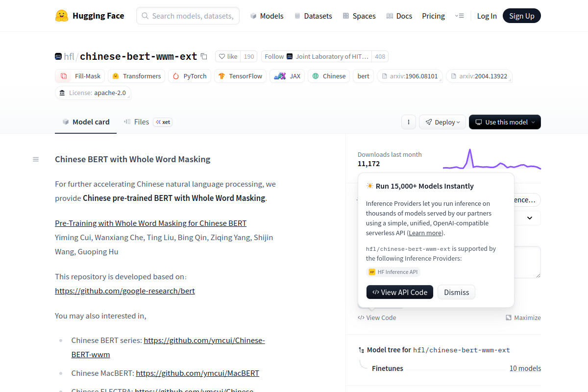Click the View API Code button

pyautogui.click(x=400, y=292)
